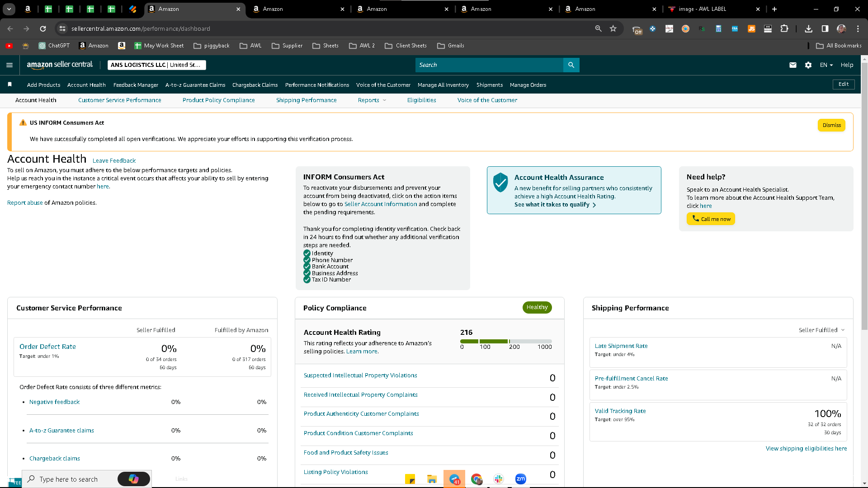Expand the Chrome tab search chevron

[x=9, y=9]
